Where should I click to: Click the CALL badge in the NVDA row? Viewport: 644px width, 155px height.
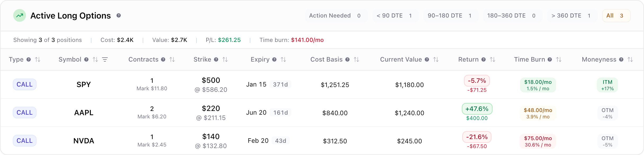pyautogui.click(x=25, y=141)
